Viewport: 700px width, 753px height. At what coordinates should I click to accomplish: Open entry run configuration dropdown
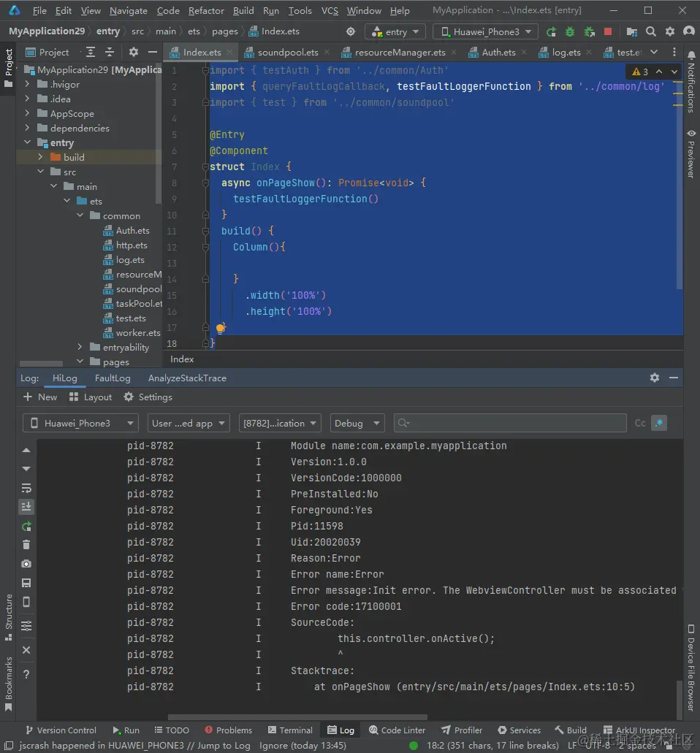395,31
